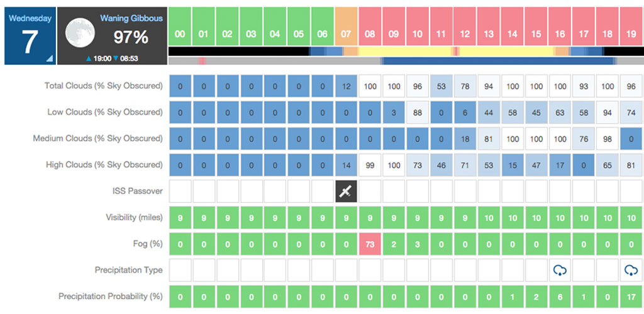This screenshot has width=644, height=314.
Task: Click the Total Clouds row label
Action: click(x=103, y=86)
